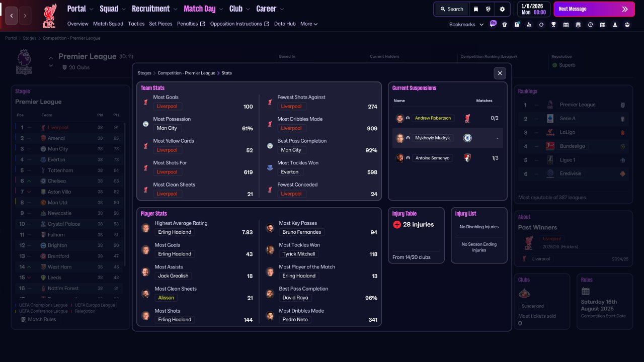Open Bruno Fernandes under Most Key Passes
This screenshot has width=644, height=362.
click(302, 232)
